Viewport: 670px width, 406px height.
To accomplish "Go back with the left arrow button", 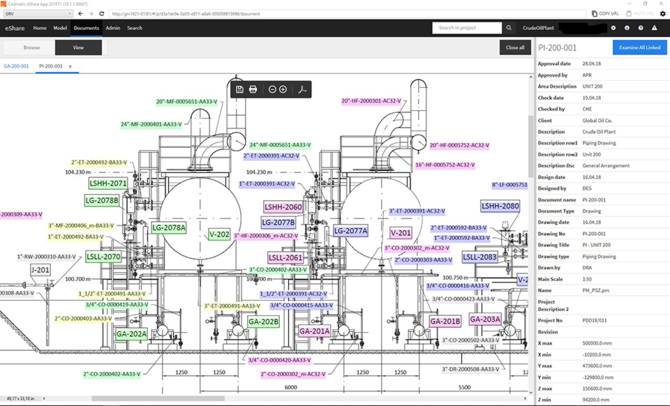I will [x=80, y=14].
